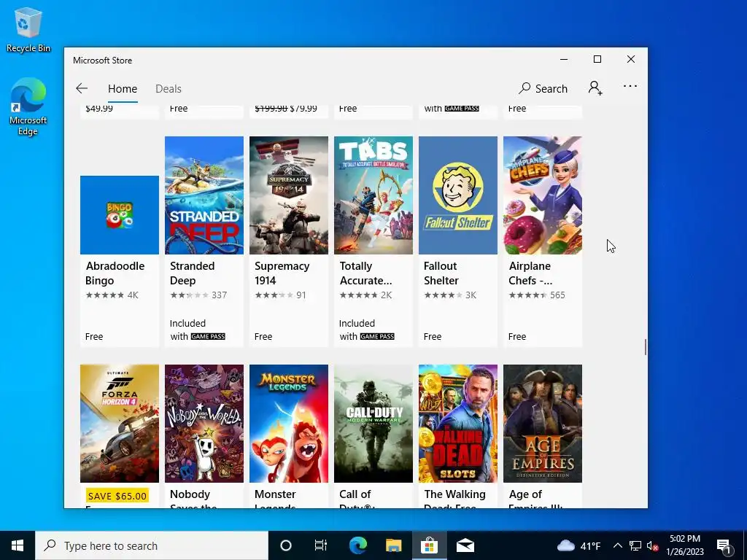
Task: Open the Windows Start menu
Action: [x=18, y=545]
